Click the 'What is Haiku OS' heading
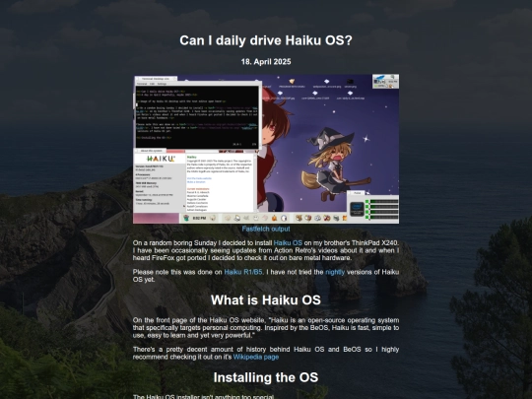This screenshot has width=532, height=399. pyautogui.click(x=266, y=299)
